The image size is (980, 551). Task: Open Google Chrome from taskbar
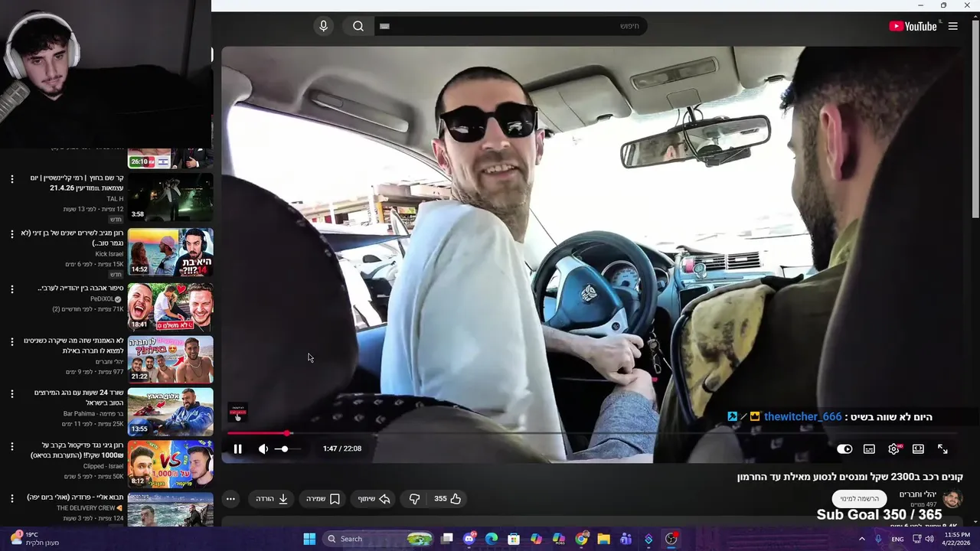click(581, 539)
